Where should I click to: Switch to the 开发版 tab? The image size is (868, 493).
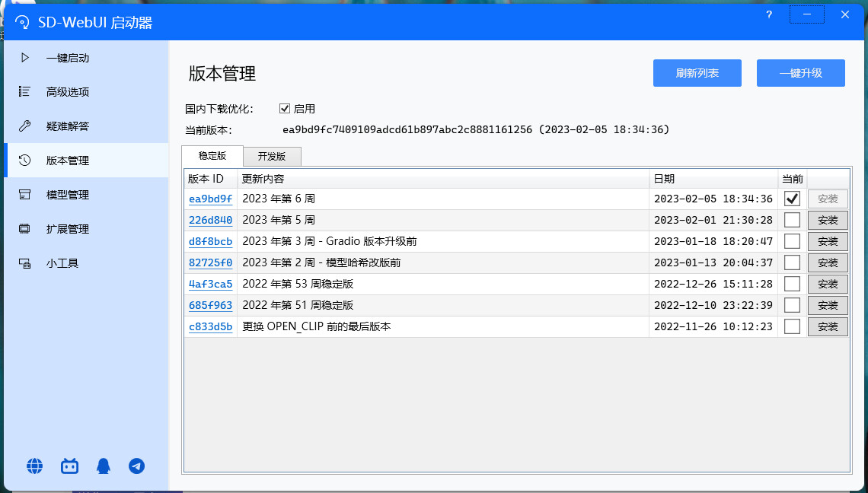272,157
